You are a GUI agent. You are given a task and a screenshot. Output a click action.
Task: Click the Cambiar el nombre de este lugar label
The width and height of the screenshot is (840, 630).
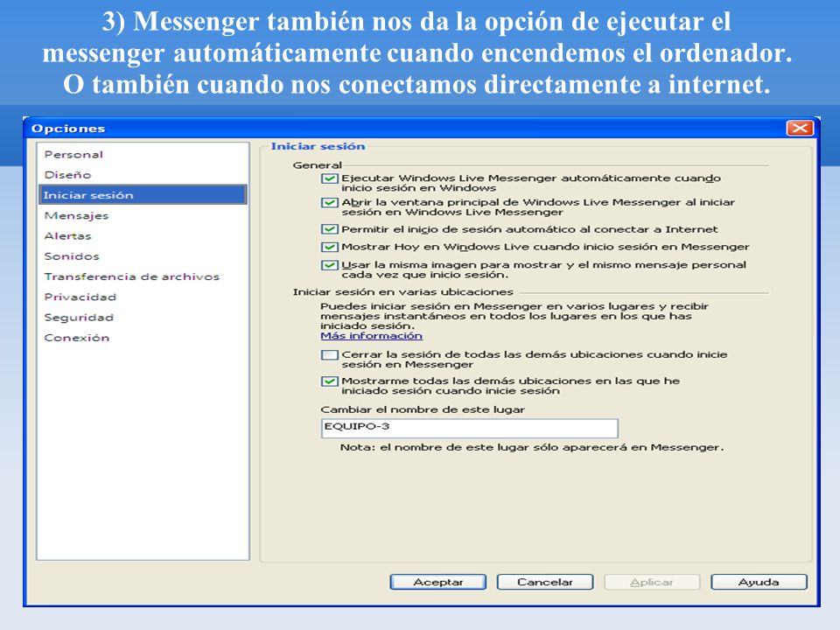423,409
